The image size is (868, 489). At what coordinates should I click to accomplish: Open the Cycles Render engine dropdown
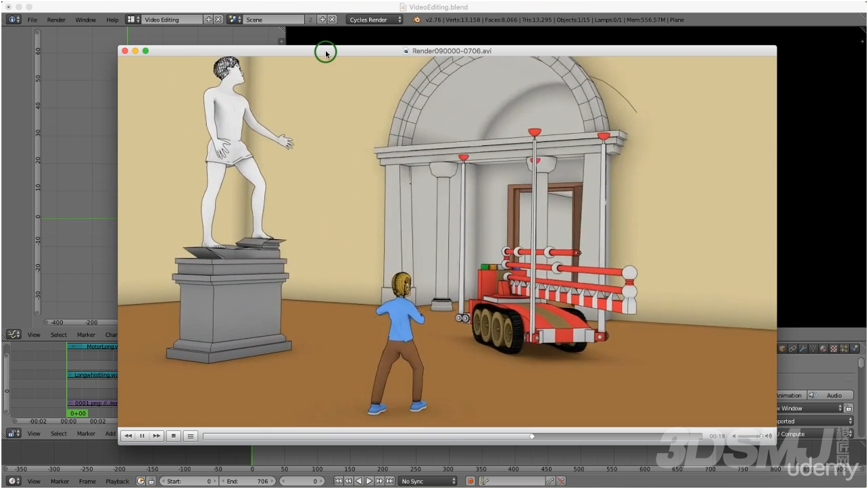pyautogui.click(x=375, y=20)
